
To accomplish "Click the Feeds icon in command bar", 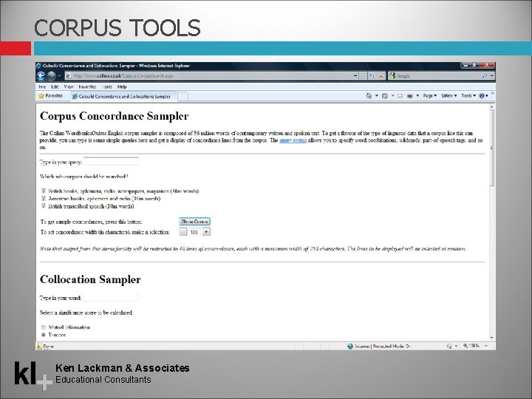I will (x=385, y=96).
